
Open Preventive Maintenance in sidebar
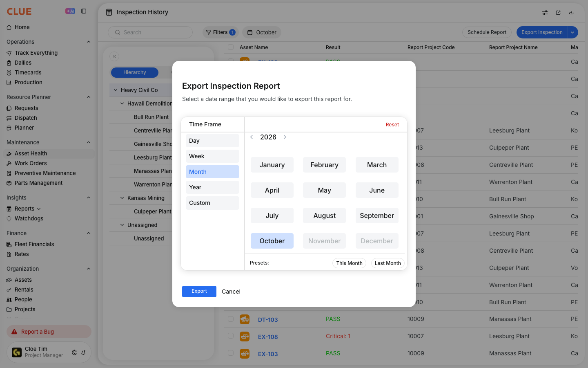(45, 173)
